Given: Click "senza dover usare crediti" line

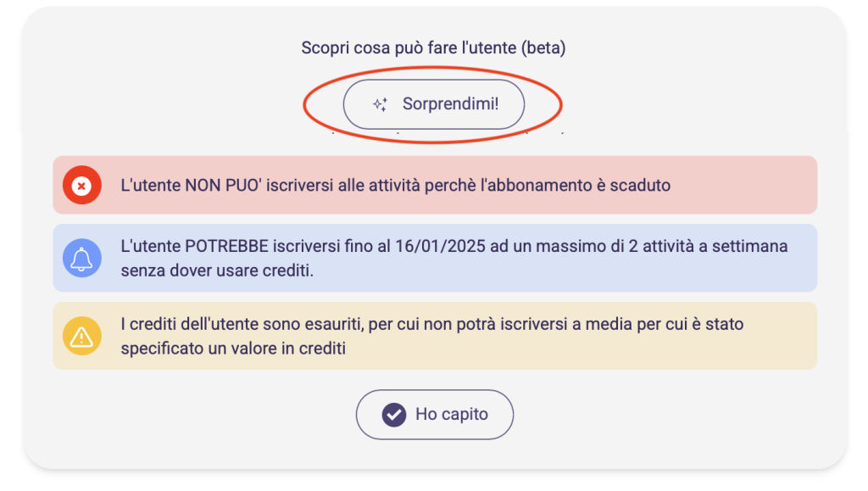Looking at the screenshot, I should 216,270.
